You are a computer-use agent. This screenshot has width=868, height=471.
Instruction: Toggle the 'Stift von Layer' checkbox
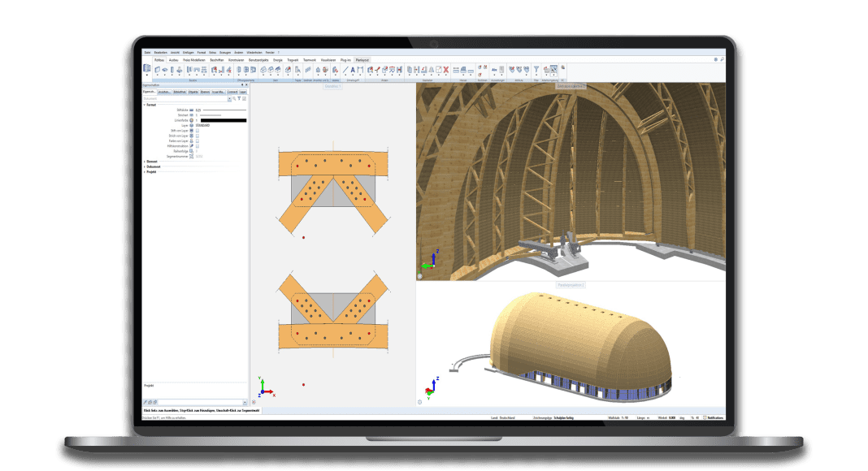coord(197,131)
